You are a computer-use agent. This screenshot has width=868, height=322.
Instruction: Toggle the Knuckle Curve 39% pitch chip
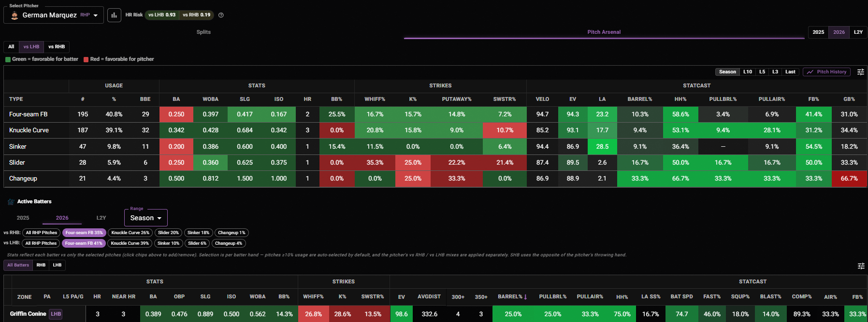(130, 243)
